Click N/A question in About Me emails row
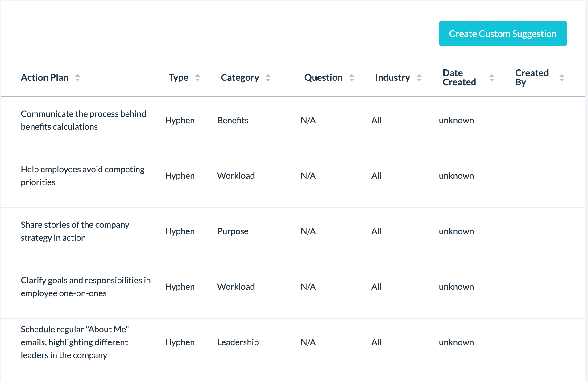This screenshot has width=588, height=381. click(308, 342)
